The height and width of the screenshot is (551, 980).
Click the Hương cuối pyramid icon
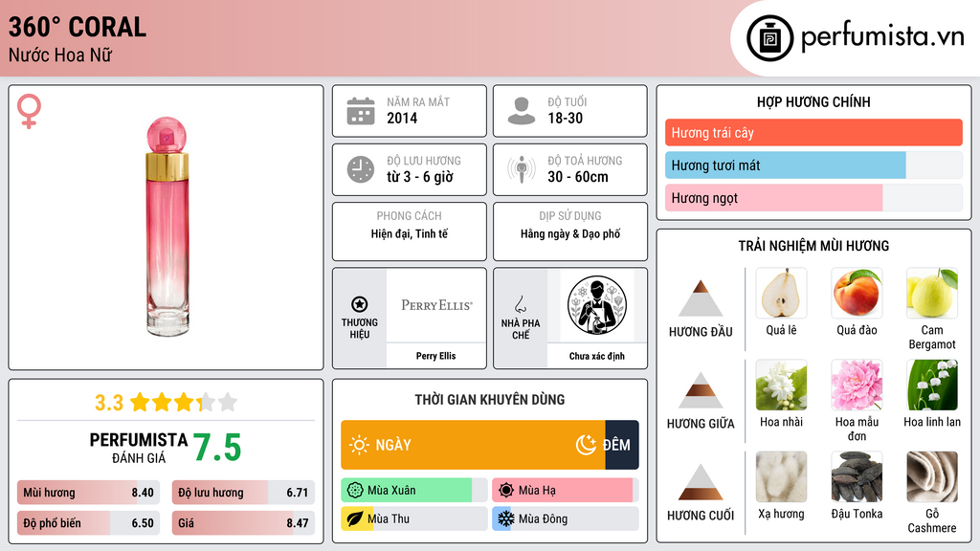pyautogui.click(x=701, y=482)
